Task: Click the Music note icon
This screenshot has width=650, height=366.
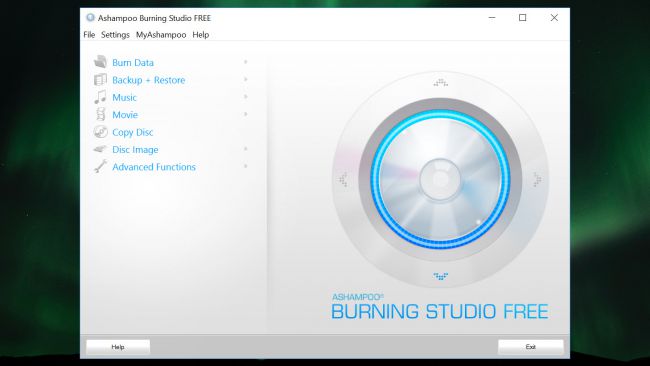Action: point(100,97)
